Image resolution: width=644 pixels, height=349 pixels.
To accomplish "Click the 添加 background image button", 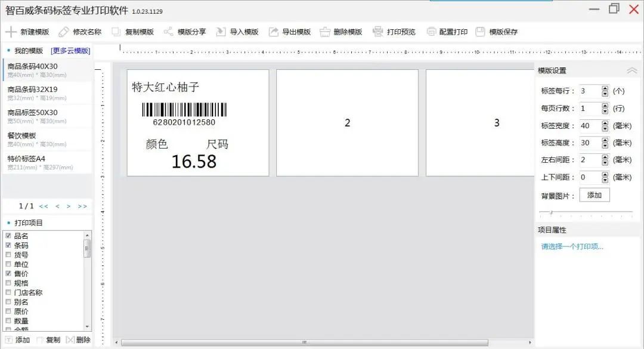I will 594,195.
